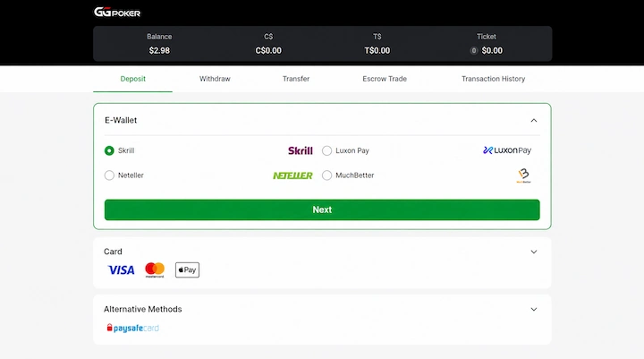Image resolution: width=644 pixels, height=359 pixels.
Task: Click the C$0.00 balance value
Action: 268,50
